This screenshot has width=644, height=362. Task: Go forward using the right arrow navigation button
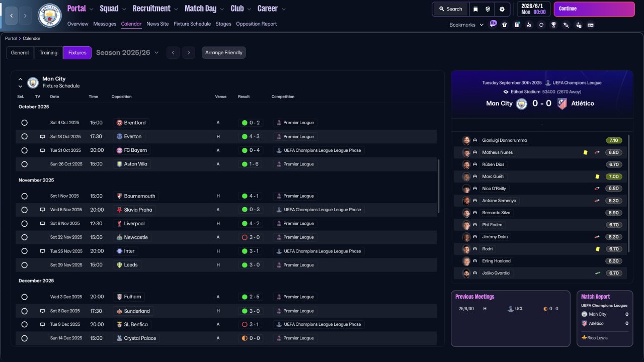[26, 16]
